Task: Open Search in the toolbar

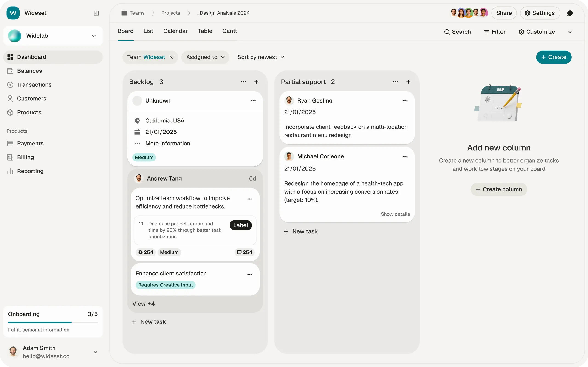Action: [x=457, y=32]
